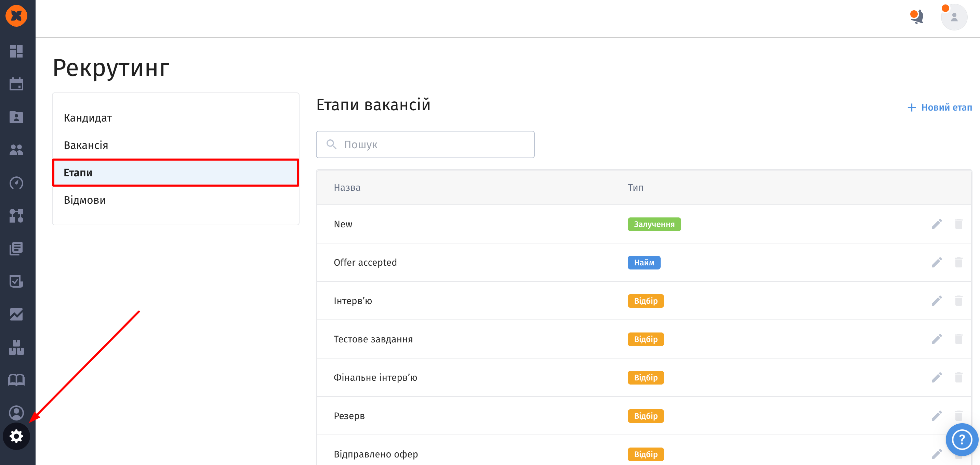Delete the Offer accepted stage
Viewport: 980px width, 465px height.
[958, 262]
